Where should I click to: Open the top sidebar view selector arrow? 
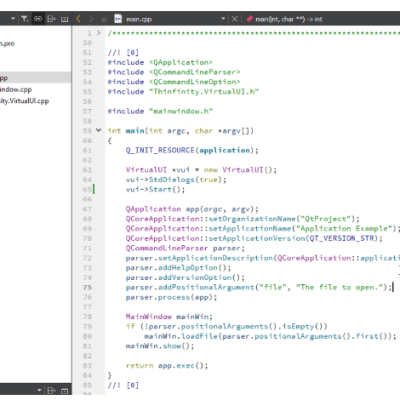[13, 19]
